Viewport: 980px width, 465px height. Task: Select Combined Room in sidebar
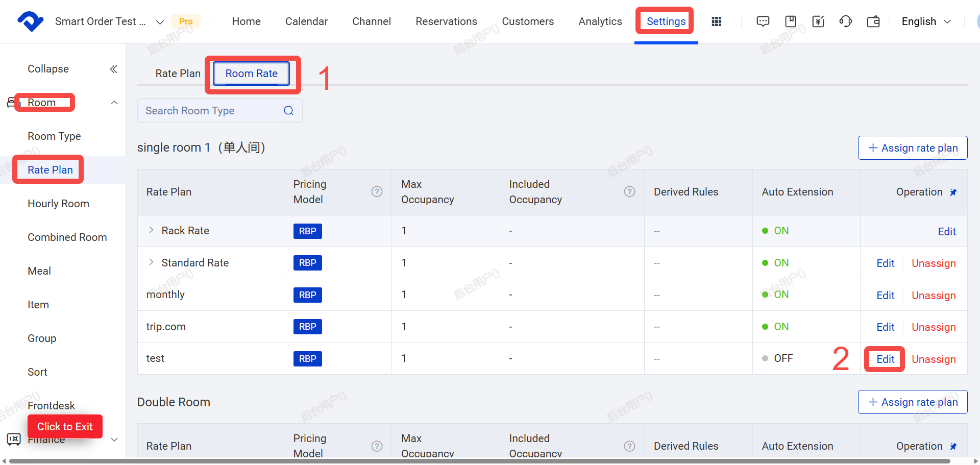pos(67,237)
